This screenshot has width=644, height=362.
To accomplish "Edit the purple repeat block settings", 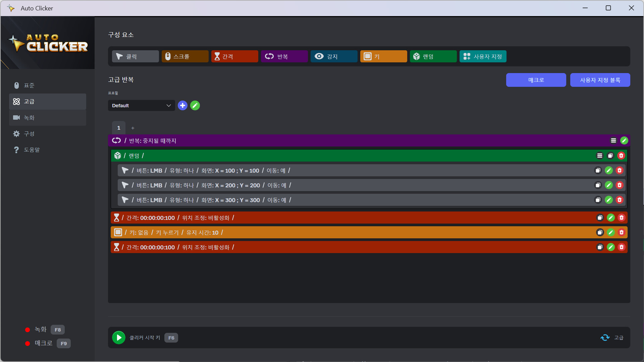I will (x=624, y=140).
